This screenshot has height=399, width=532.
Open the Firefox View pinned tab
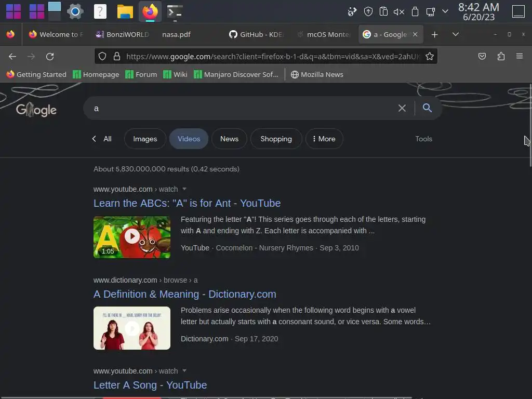tap(10, 34)
